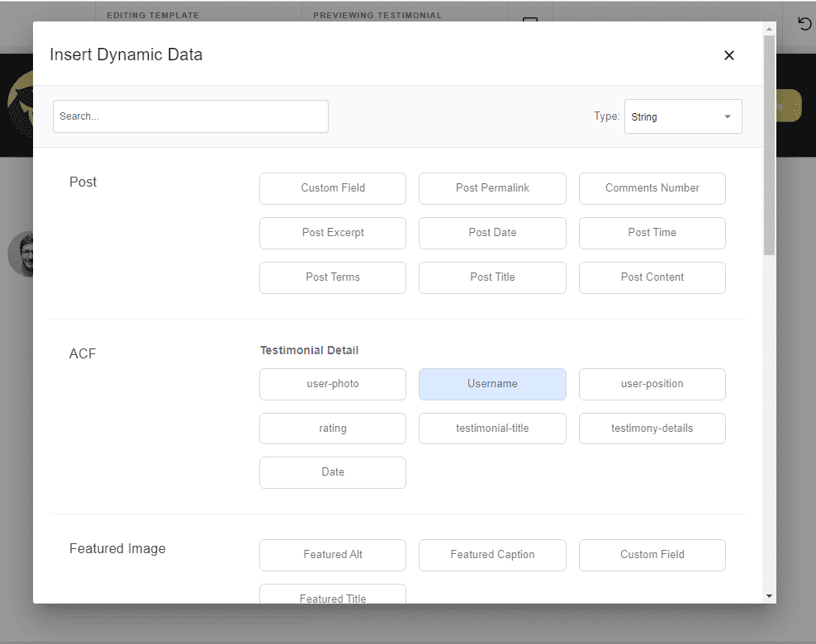Open the Type dropdown showing String
The height and width of the screenshot is (644, 816).
[683, 116]
